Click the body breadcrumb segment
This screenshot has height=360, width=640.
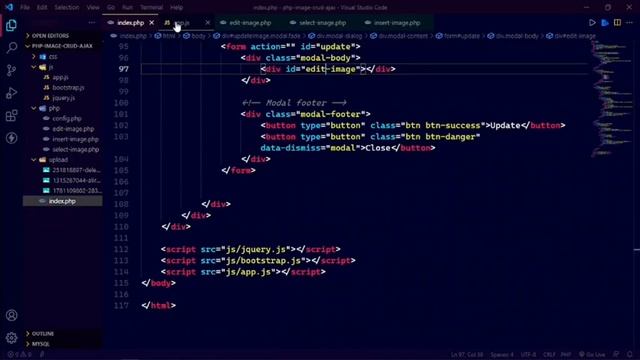(194, 36)
